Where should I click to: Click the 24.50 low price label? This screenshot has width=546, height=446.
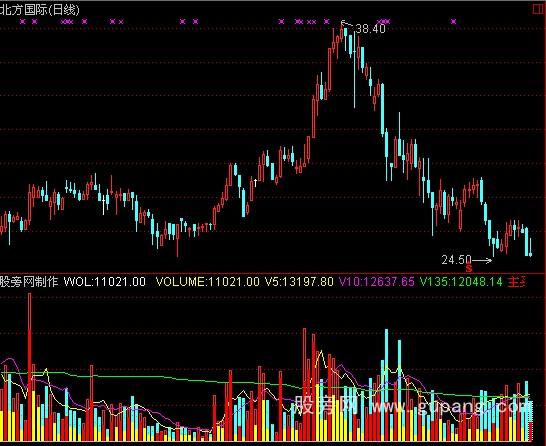pos(456,259)
